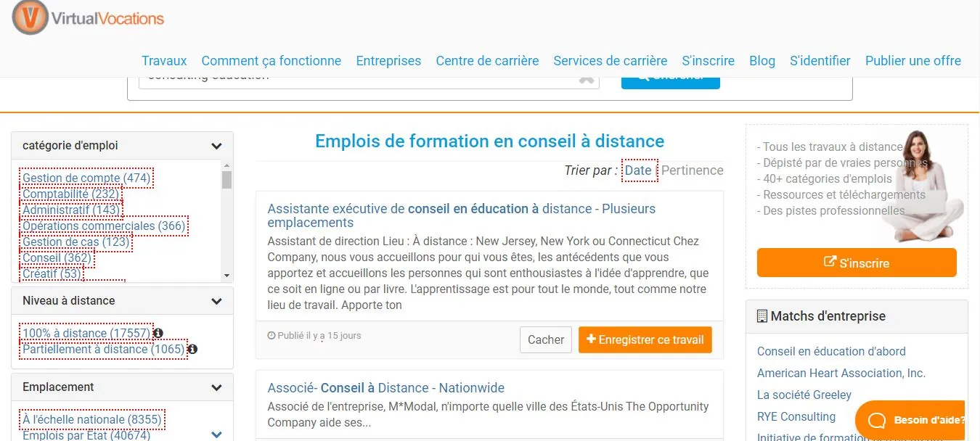Expand the Emplois par État list
Viewport: 980px width, 441px height.
[216, 435]
